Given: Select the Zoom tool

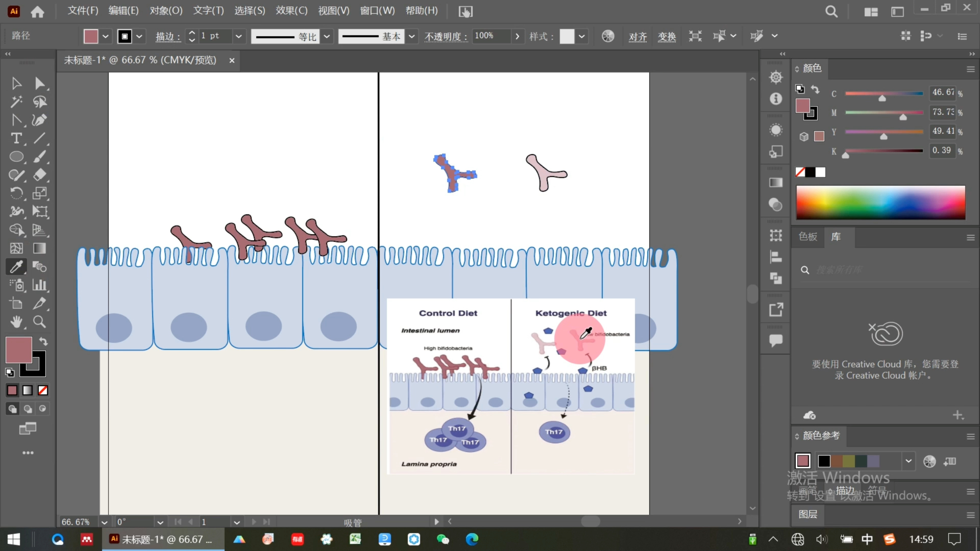Looking at the screenshot, I should click(x=40, y=322).
